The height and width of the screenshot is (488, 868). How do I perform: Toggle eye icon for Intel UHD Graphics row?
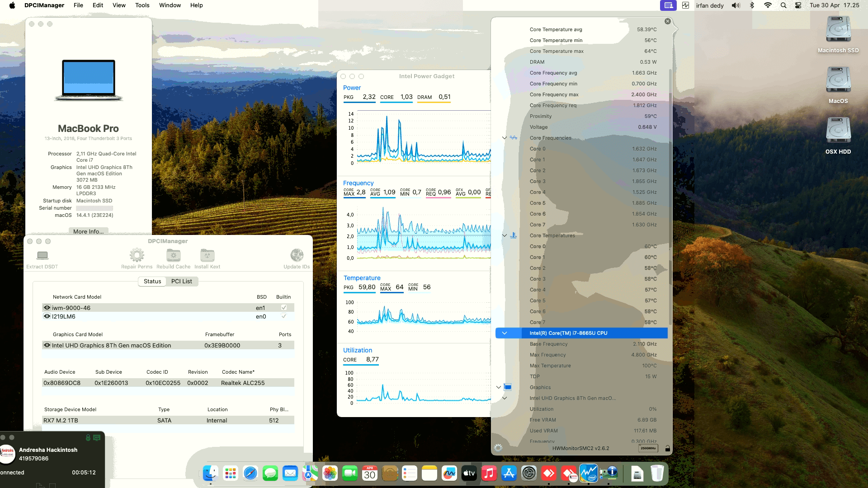(47, 345)
